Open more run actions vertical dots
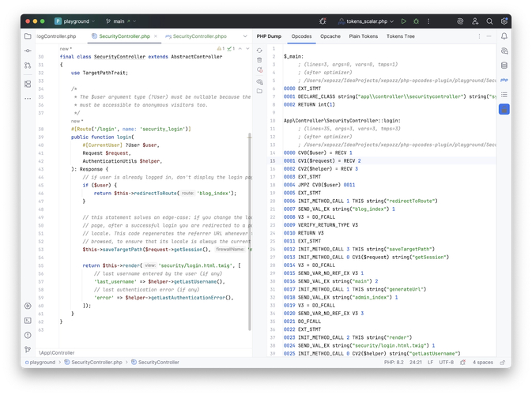The width and height of the screenshot is (532, 395). coord(428,21)
